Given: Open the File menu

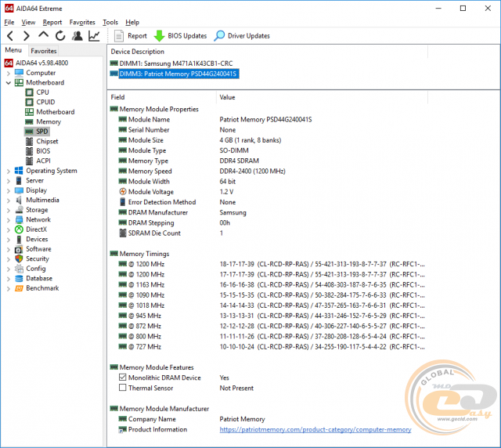Looking at the screenshot, I should click(x=9, y=23).
